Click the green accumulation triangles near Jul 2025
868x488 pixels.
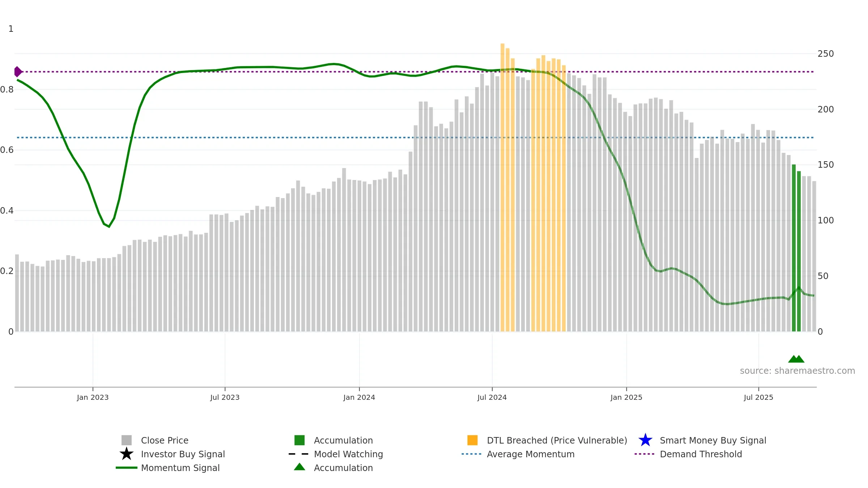coord(796,359)
